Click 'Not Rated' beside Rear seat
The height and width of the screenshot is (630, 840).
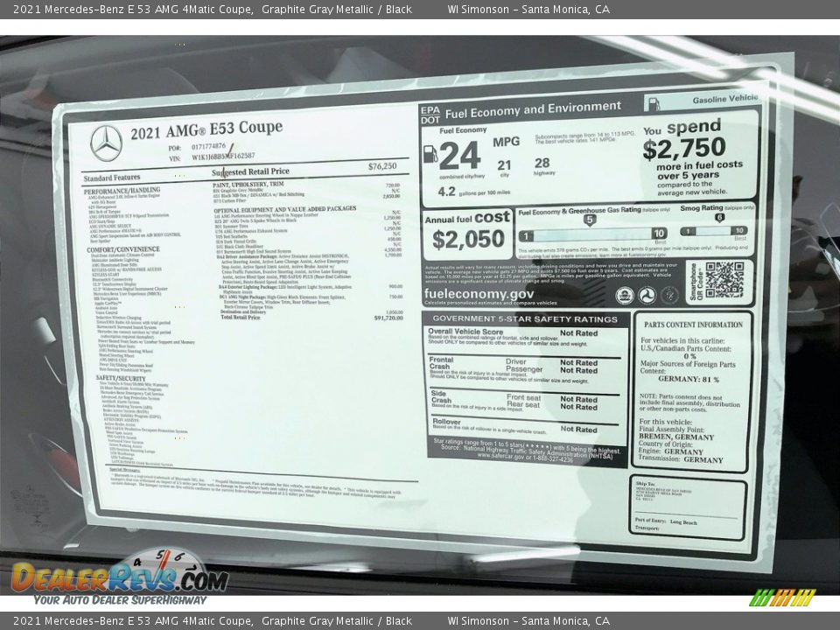578,407
